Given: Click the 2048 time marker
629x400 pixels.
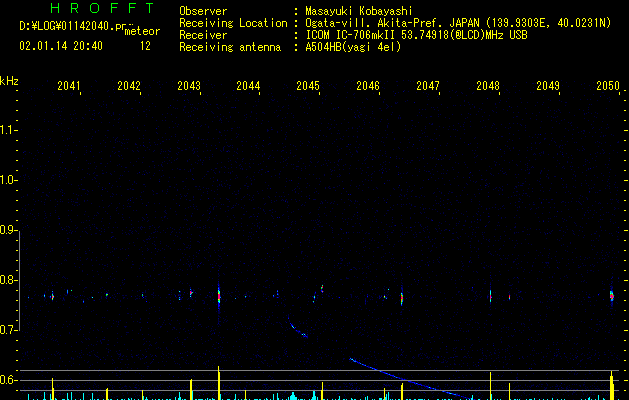Looking at the screenshot, I should 488,86.
